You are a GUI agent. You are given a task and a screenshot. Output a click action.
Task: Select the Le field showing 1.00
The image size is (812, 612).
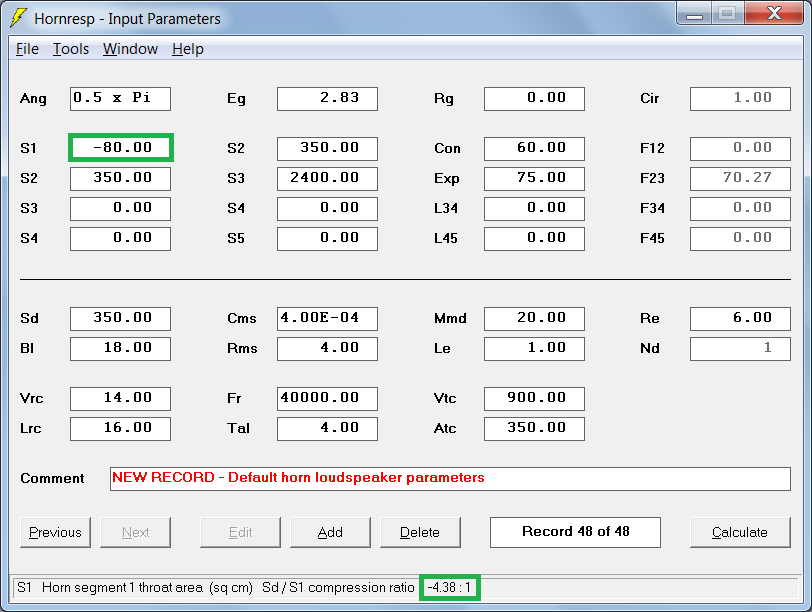(534, 348)
